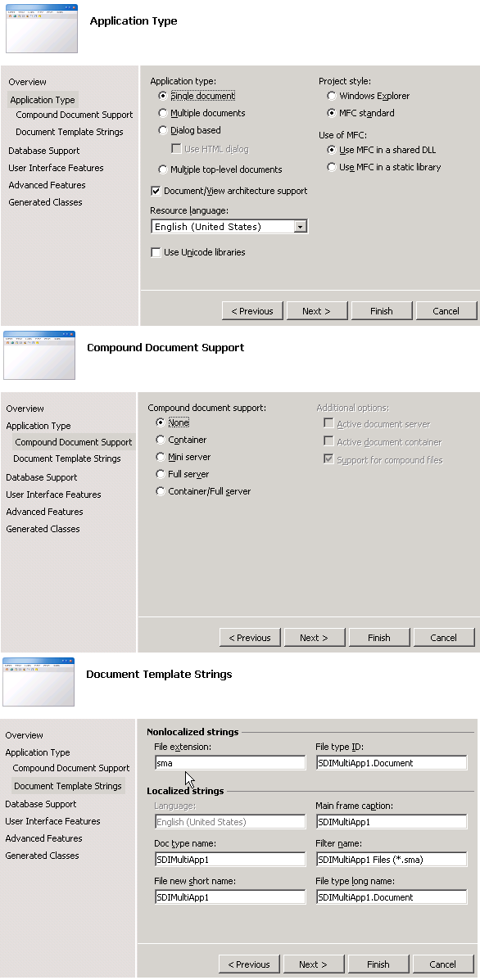
Task: Click the File extension input field
Action: (x=230, y=763)
